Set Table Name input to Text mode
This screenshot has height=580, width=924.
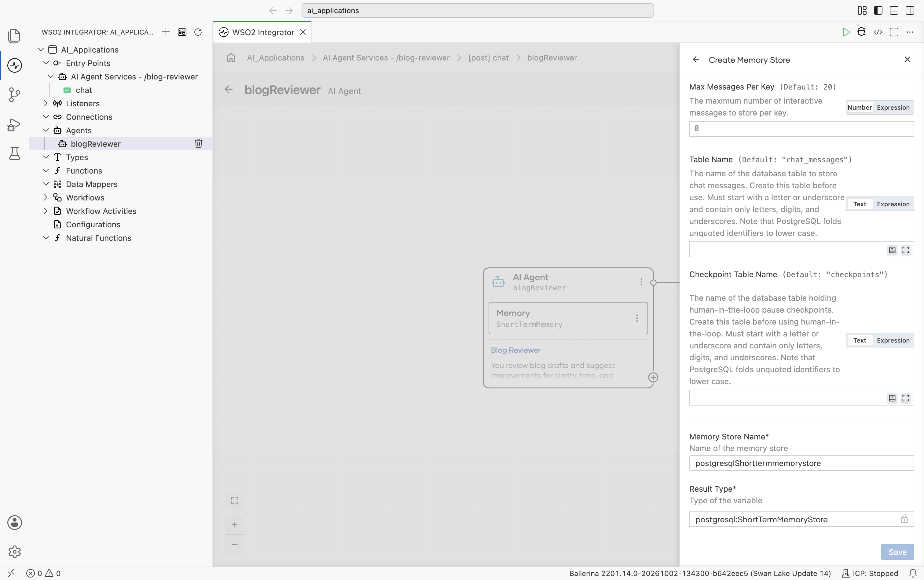point(860,204)
